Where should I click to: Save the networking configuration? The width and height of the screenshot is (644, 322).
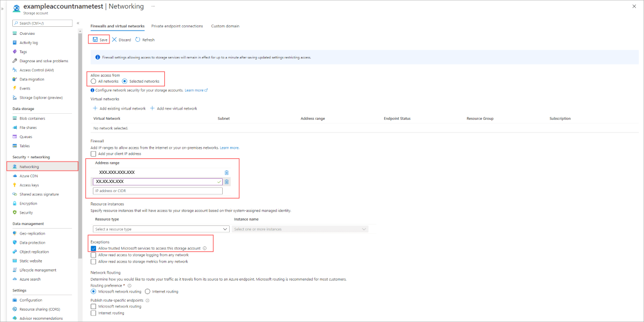(x=99, y=39)
